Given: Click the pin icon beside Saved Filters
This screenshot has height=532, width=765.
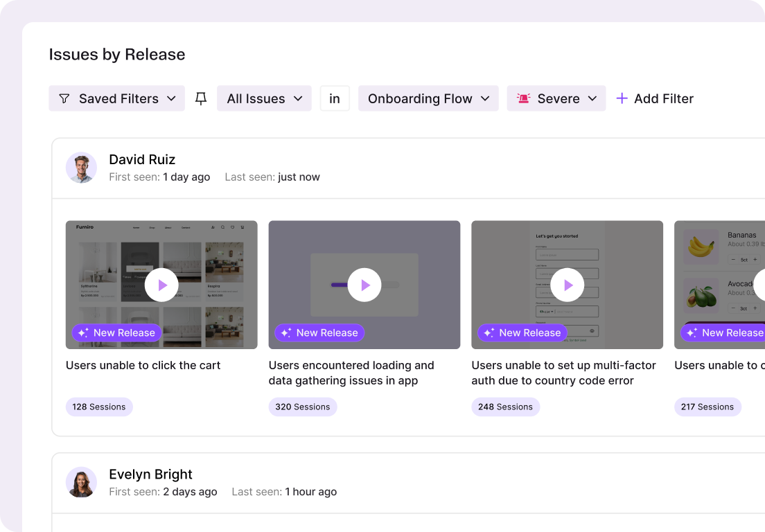Looking at the screenshot, I should [x=200, y=98].
